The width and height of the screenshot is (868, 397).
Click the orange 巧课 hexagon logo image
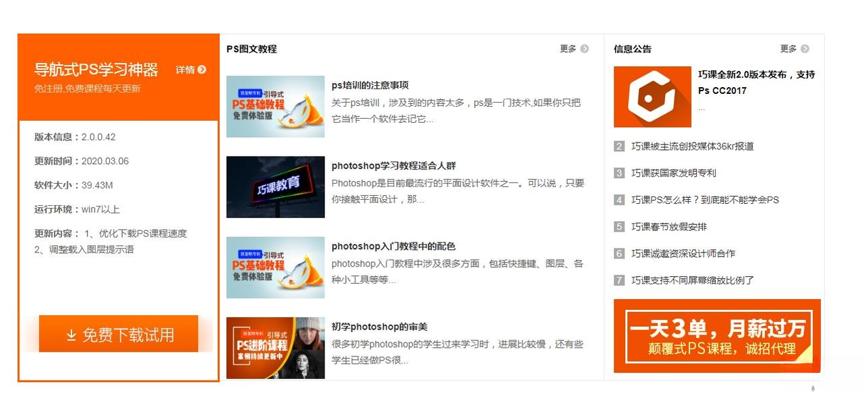tap(652, 97)
